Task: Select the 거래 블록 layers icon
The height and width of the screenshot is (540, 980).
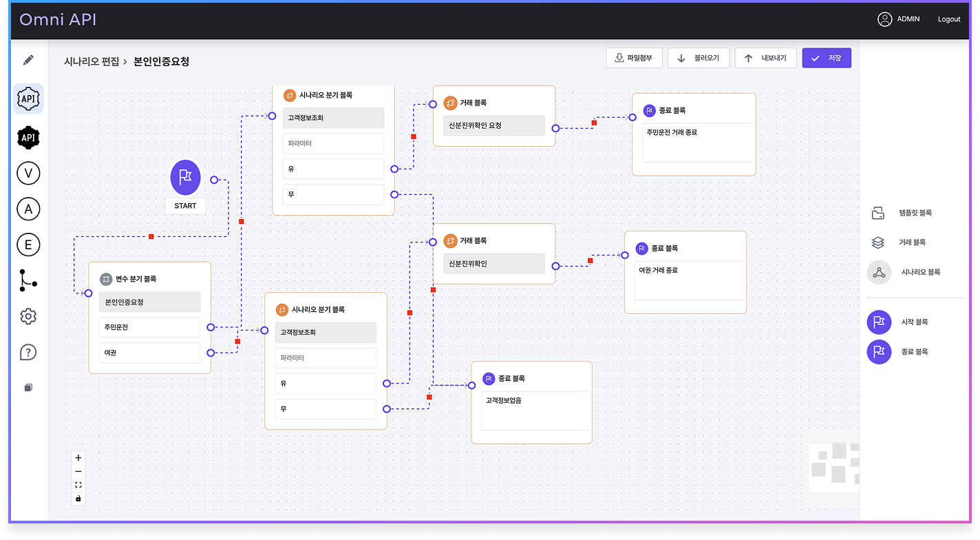Action: (878, 242)
